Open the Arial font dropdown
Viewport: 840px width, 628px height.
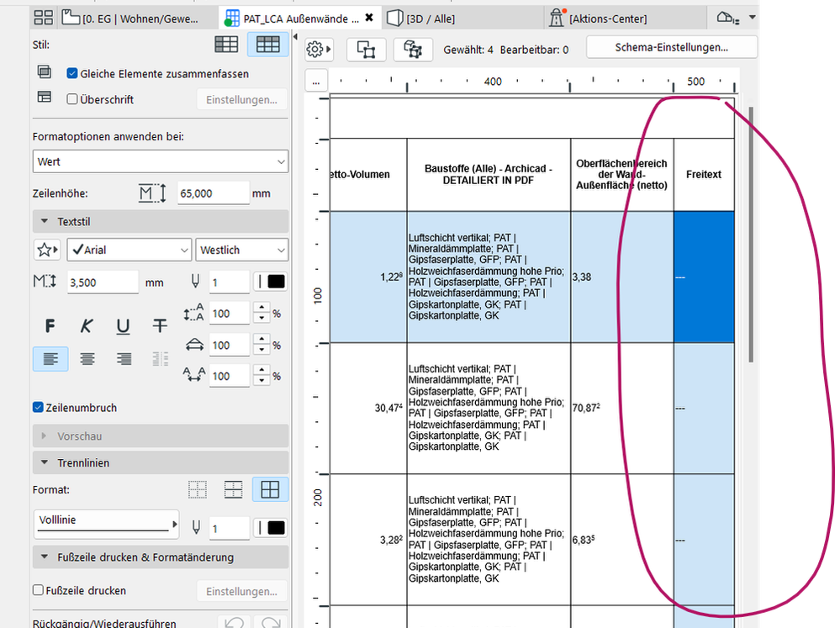click(x=129, y=250)
